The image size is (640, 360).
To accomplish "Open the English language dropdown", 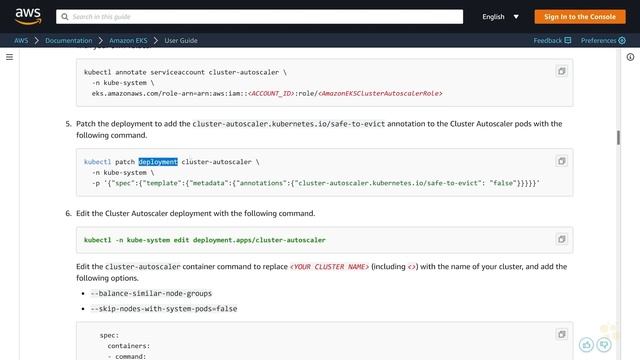I will click(x=500, y=17).
